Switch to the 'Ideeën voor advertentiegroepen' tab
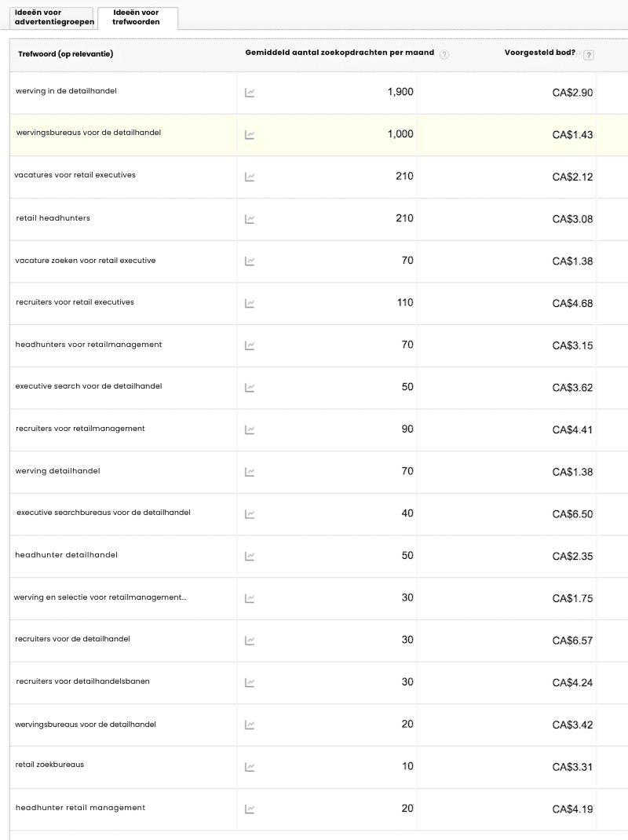 coord(53,17)
